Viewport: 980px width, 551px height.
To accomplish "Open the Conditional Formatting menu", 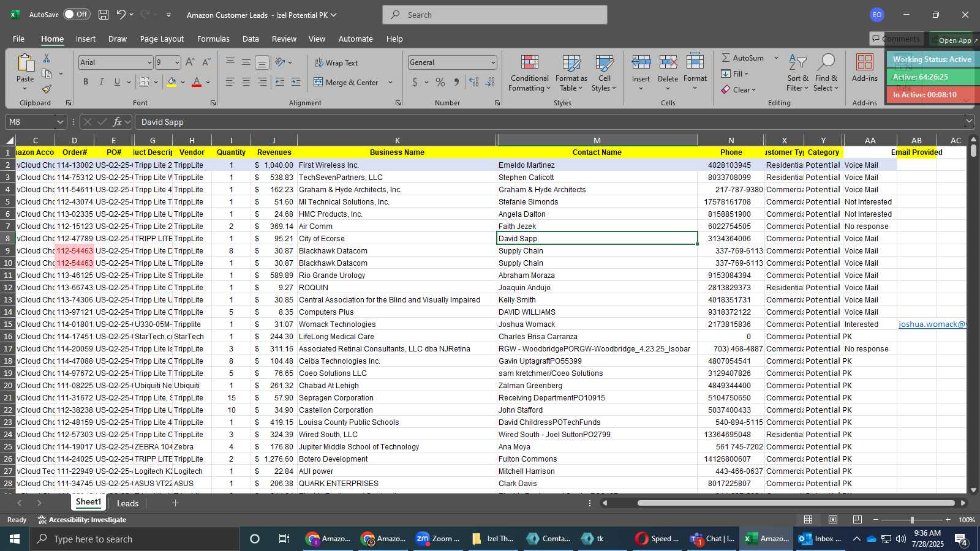I will pos(530,73).
